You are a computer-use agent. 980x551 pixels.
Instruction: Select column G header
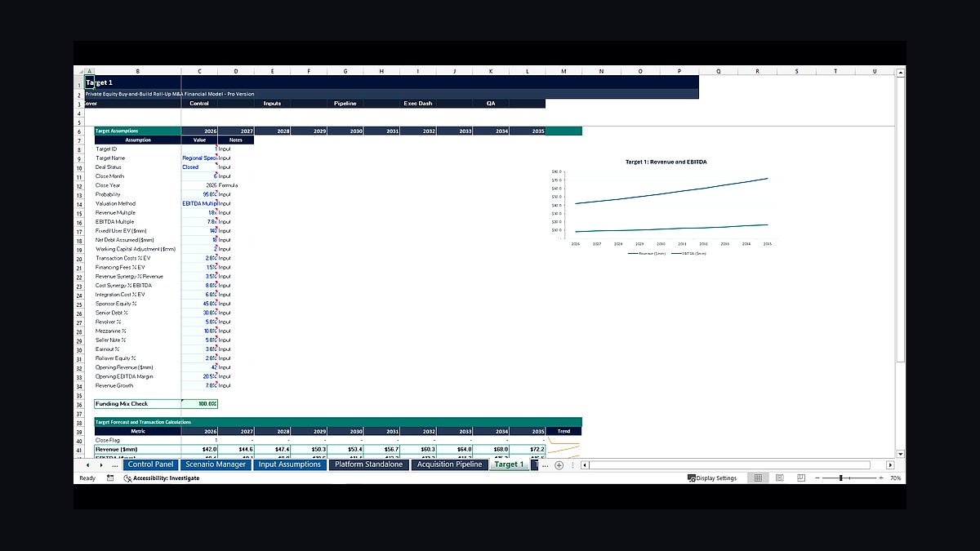coord(345,72)
